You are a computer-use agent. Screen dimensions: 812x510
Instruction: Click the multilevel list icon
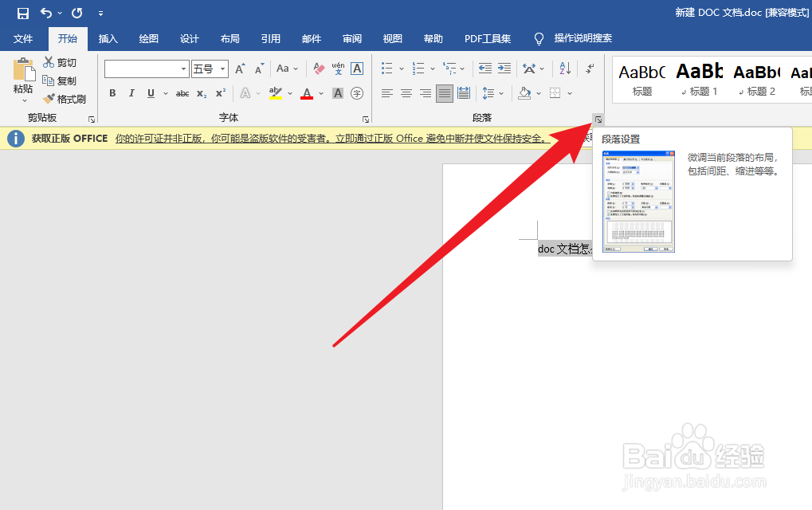(449, 68)
